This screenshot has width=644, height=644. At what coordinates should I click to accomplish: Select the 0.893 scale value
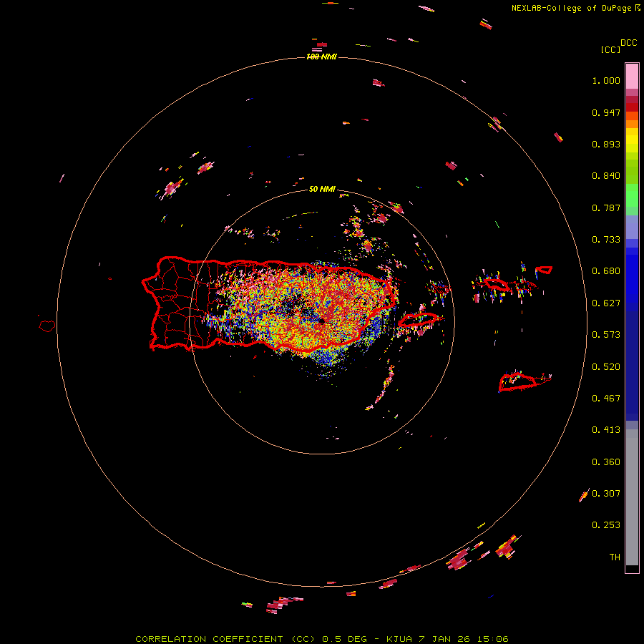coord(606,144)
